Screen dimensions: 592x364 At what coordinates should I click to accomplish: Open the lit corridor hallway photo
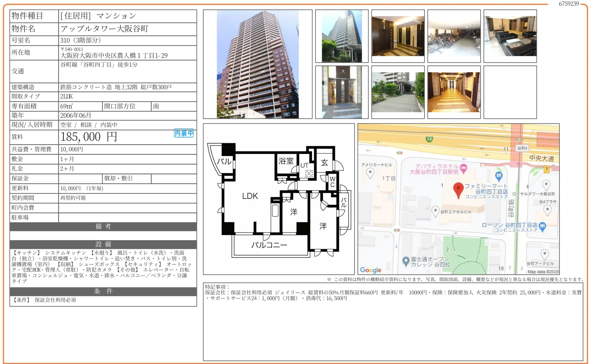click(x=454, y=92)
